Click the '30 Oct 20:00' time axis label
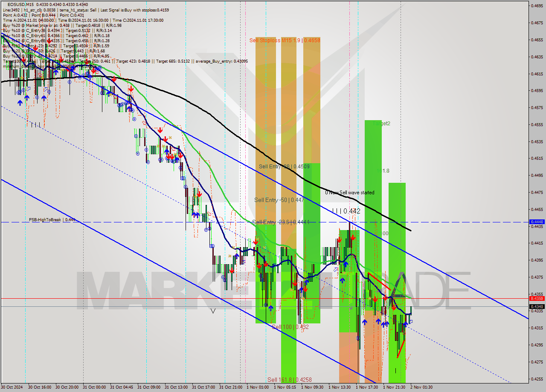Viewport: 546px width, 392px height. (x=67, y=387)
